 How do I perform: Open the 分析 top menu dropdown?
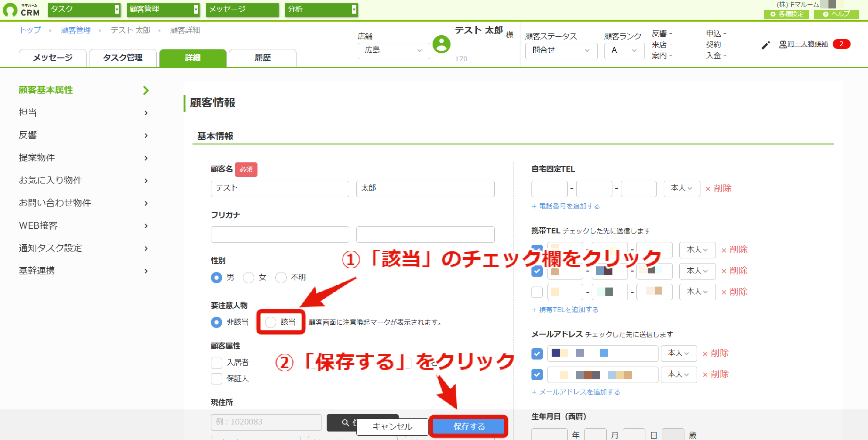321,9
